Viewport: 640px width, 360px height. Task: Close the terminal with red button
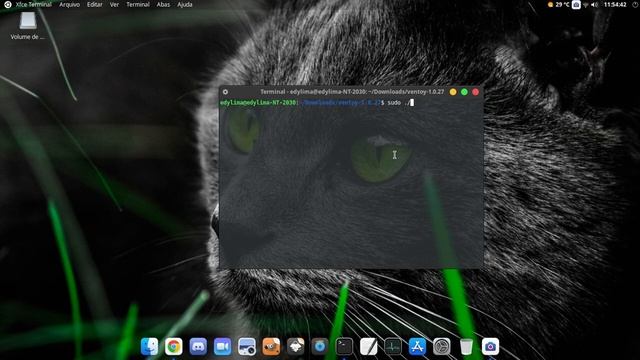476,92
